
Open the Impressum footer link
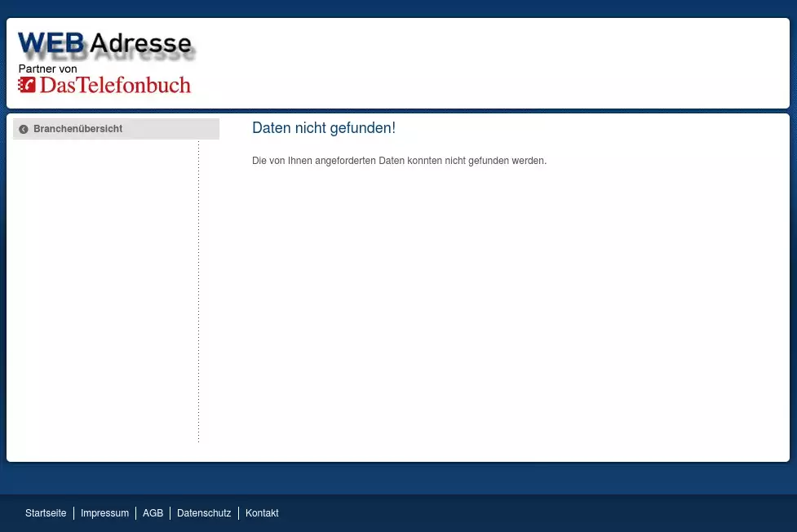coord(104,513)
